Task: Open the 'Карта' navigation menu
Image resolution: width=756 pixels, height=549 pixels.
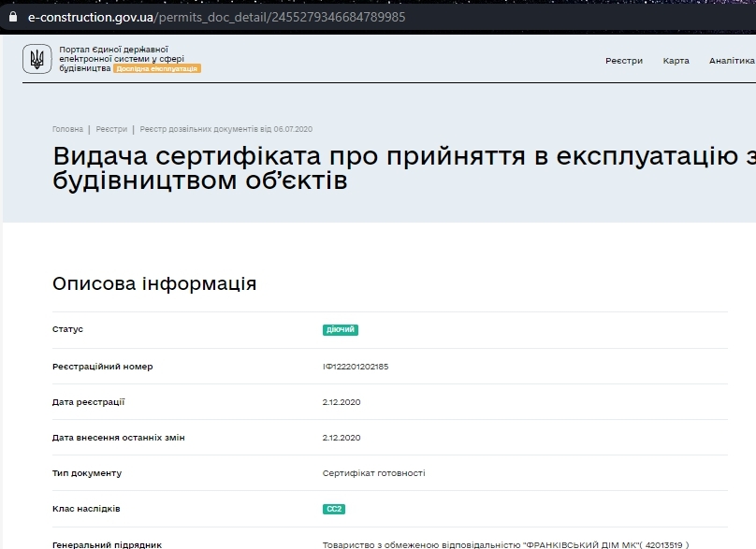Action: coord(676,61)
